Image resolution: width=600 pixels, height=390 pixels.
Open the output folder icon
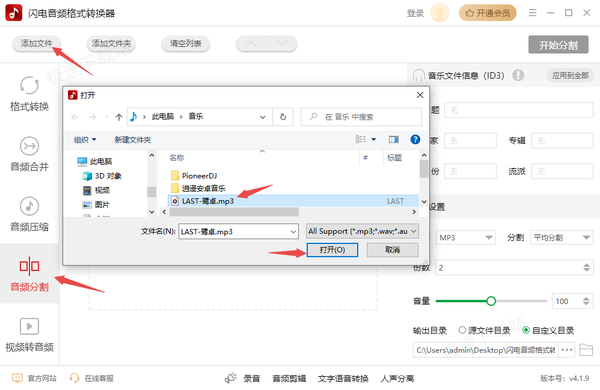[x=586, y=350]
